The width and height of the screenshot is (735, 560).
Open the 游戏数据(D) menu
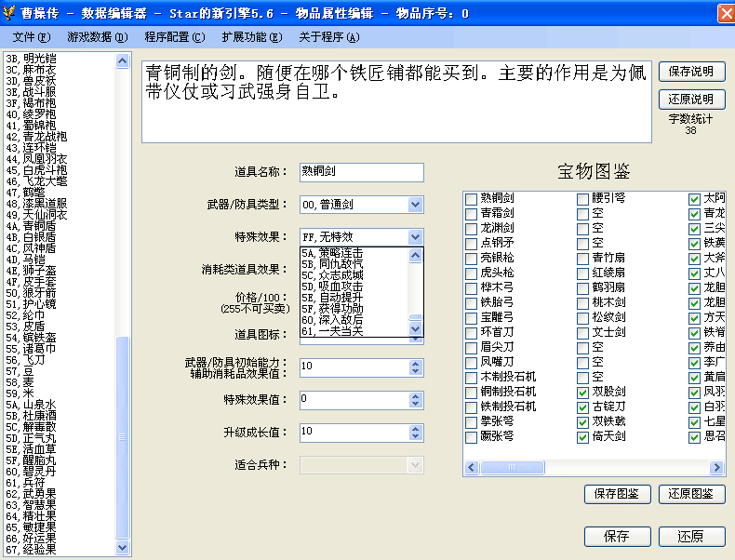click(97, 37)
